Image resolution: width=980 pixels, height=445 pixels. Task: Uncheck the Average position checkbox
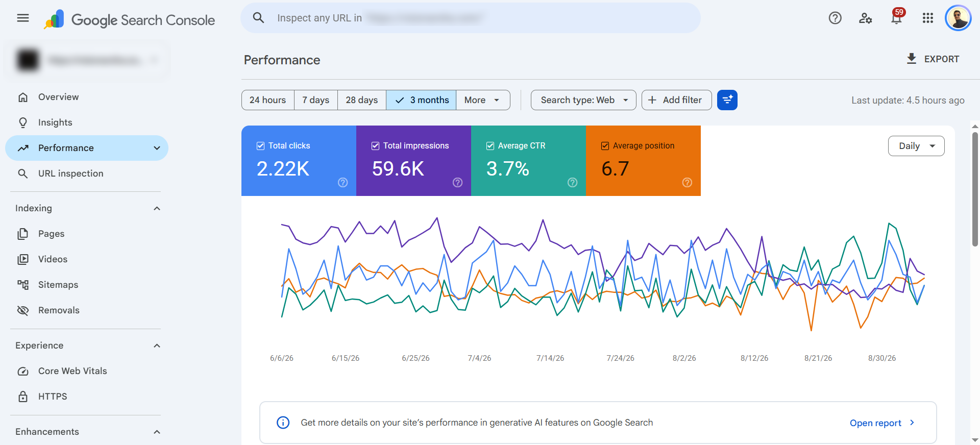[x=605, y=146]
